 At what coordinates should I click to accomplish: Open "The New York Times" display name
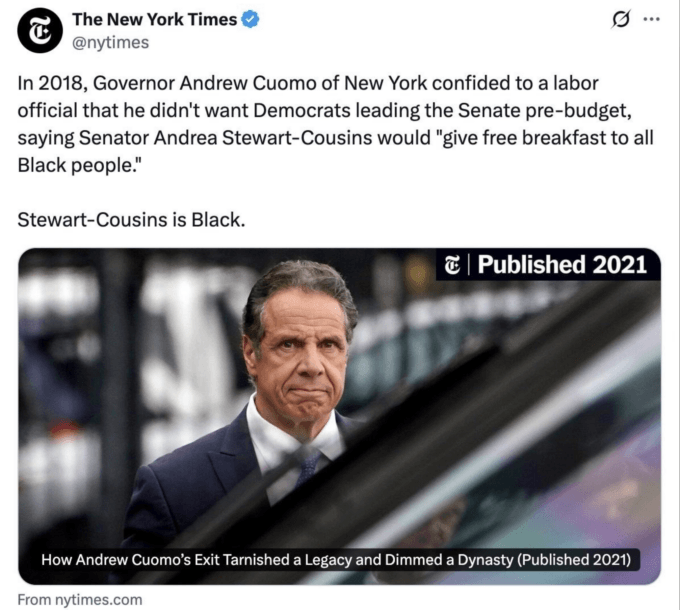[154, 20]
